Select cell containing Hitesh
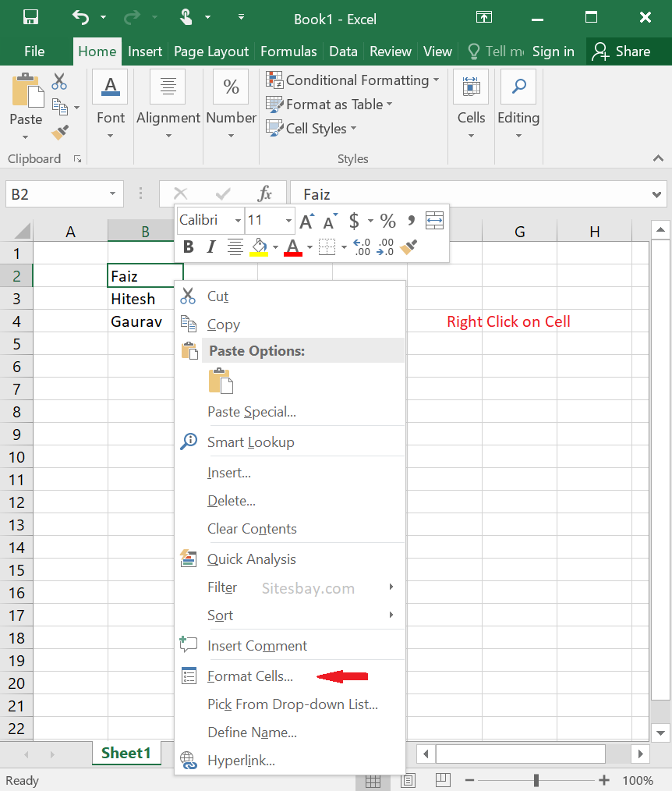This screenshot has width=672, height=791. pyautogui.click(x=145, y=299)
